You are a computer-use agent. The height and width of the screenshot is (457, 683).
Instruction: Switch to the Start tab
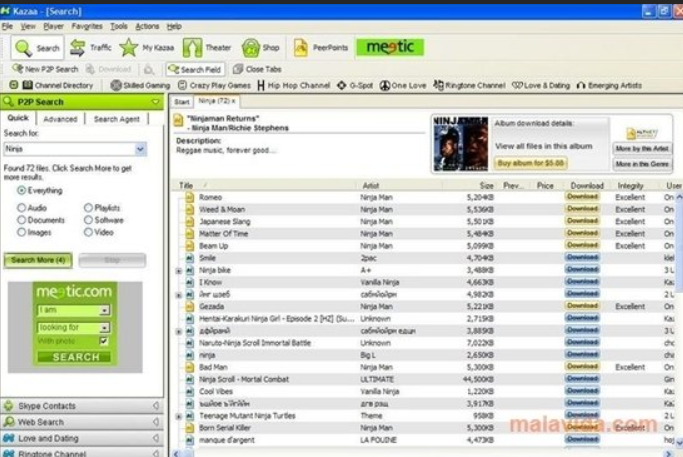(x=182, y=102)
